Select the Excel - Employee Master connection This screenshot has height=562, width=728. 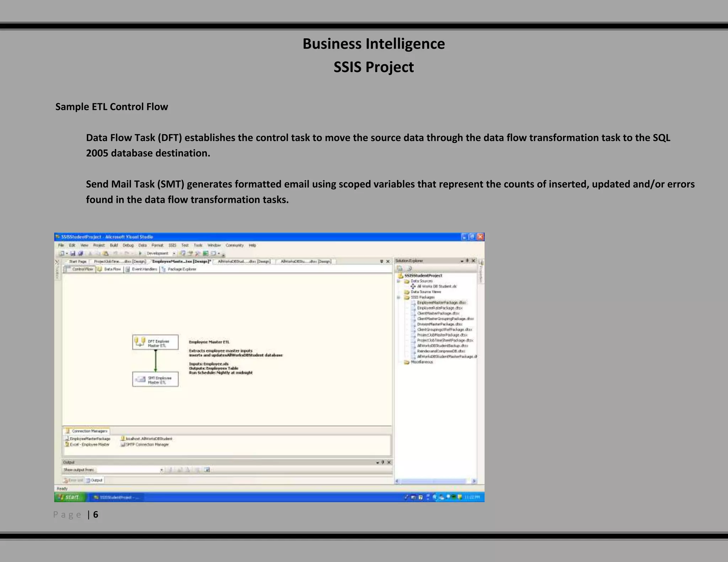click(x=87, y=444)
